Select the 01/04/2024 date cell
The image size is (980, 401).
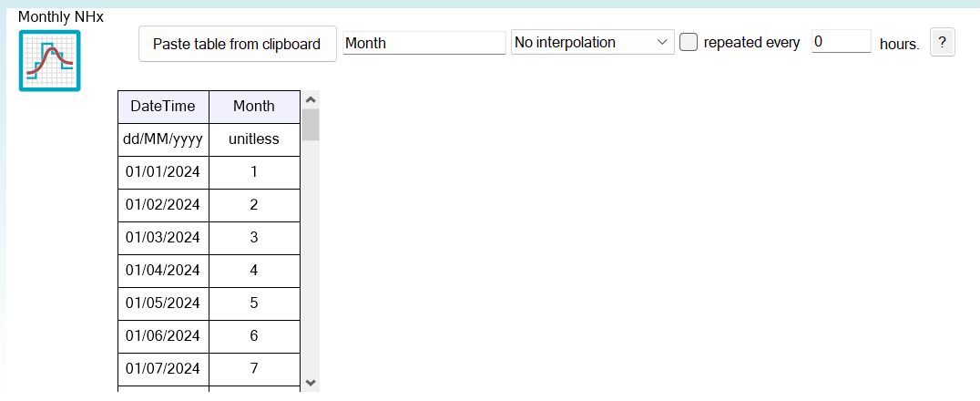click(x=163, y=270)
